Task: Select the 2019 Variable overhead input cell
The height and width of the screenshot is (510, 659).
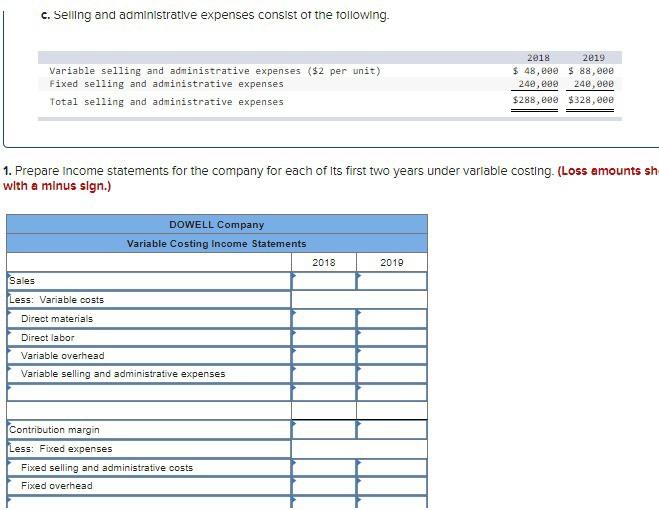Action: [391, 356]
